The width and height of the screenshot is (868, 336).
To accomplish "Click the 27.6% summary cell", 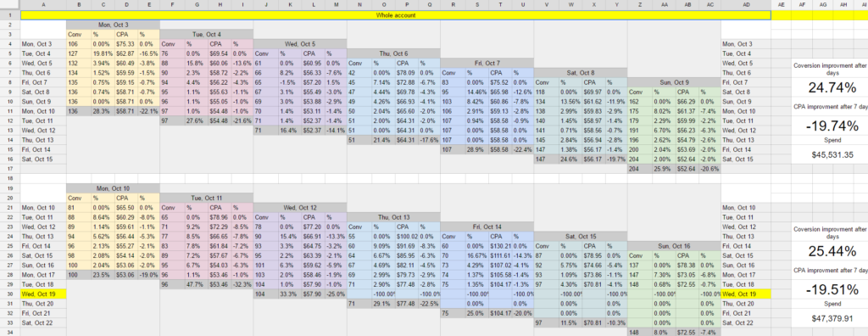I will [196, 121].
